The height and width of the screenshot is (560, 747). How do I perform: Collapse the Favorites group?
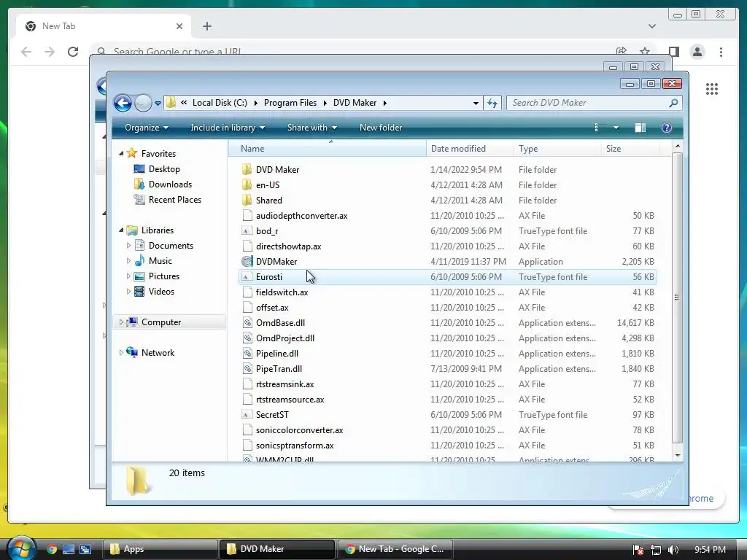(121, 153)
